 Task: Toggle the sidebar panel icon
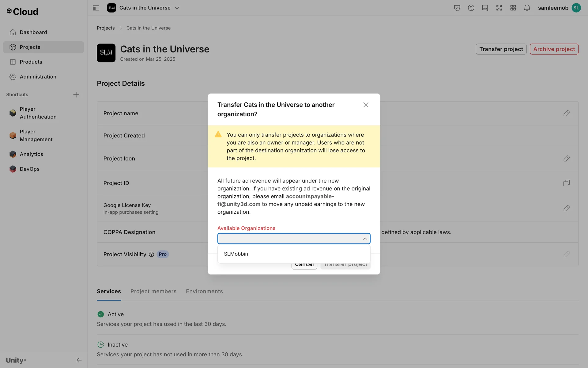pos(96,8)
